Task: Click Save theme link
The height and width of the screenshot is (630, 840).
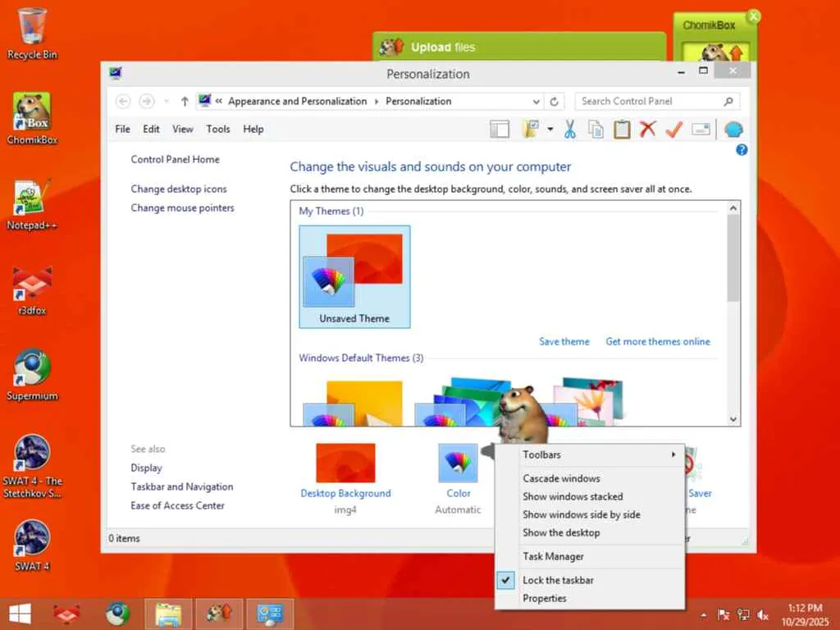Action: click(564, 342)
